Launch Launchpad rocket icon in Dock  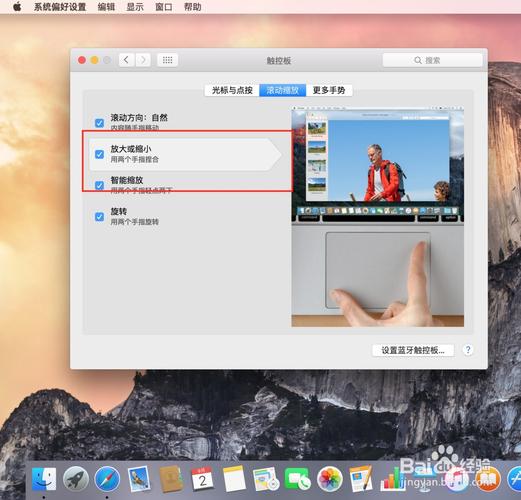point(76,479)
